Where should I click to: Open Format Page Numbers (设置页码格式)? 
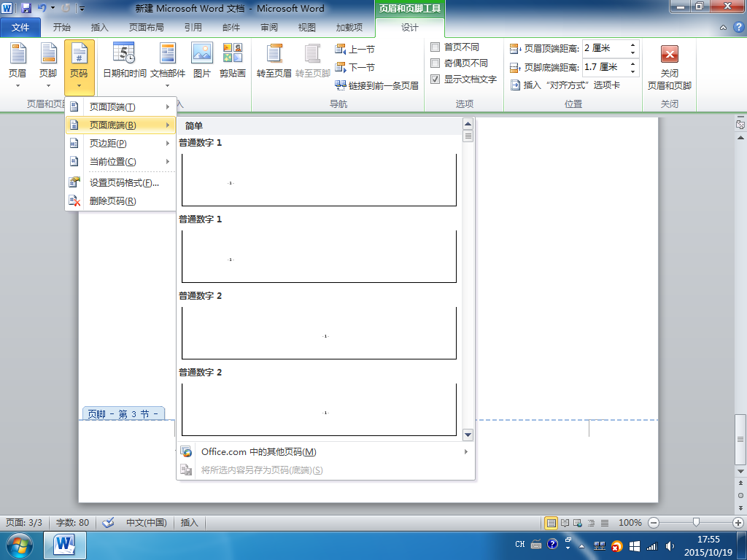click(120, 182)
